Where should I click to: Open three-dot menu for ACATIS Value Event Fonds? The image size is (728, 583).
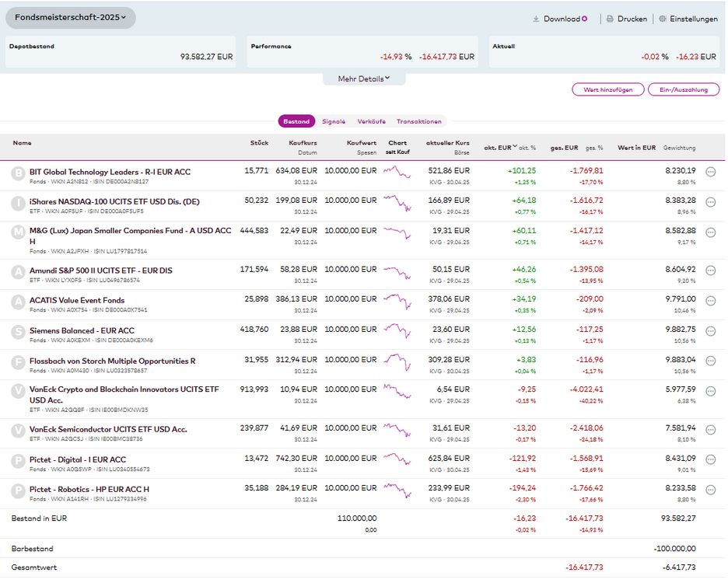tap(710, 301)
